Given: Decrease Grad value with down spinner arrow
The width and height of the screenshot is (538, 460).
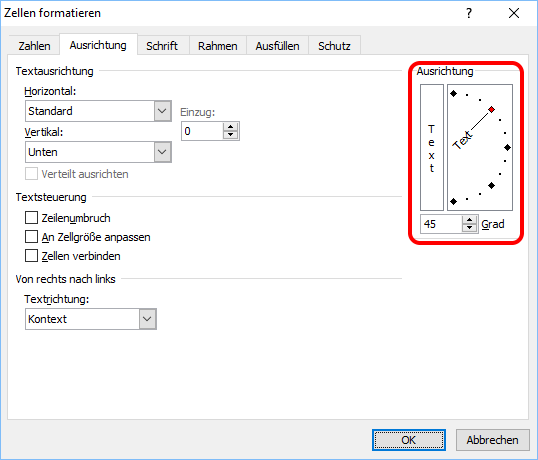Looking at the screenshot, I should click(470, 228).
